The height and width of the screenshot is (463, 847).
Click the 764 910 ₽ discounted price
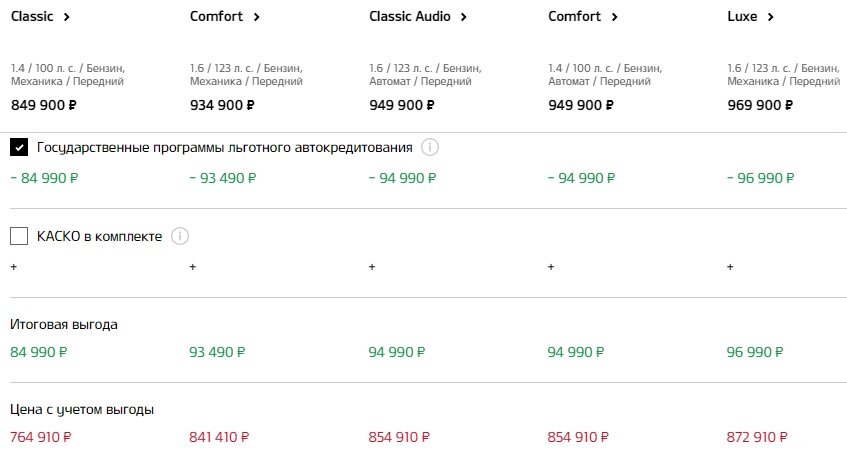(41, 437)
